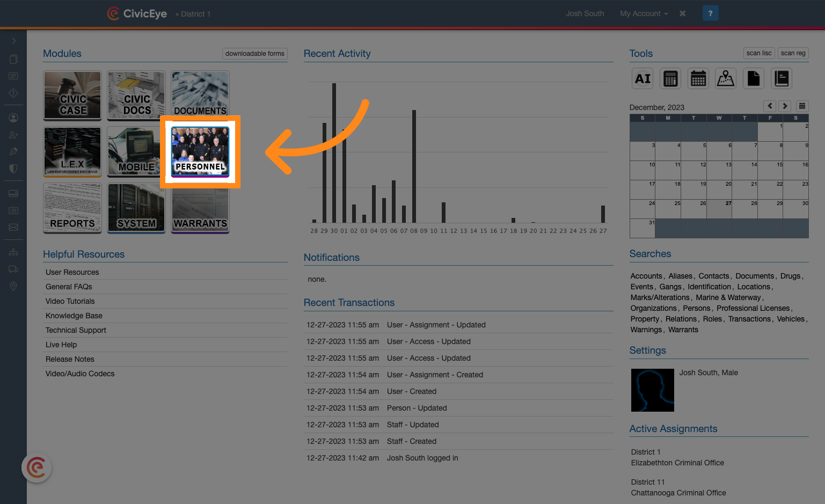The width and height of the screenshot is (825, 504).
Task: Open the map location tool
Action: [726, 79]
